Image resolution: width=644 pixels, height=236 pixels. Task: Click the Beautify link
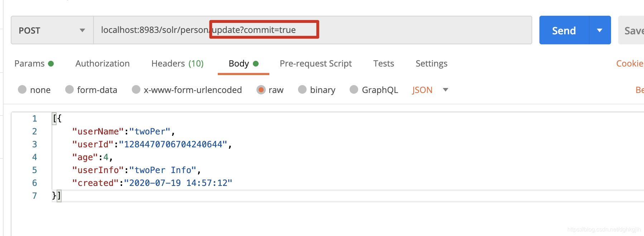pos(640,90)
